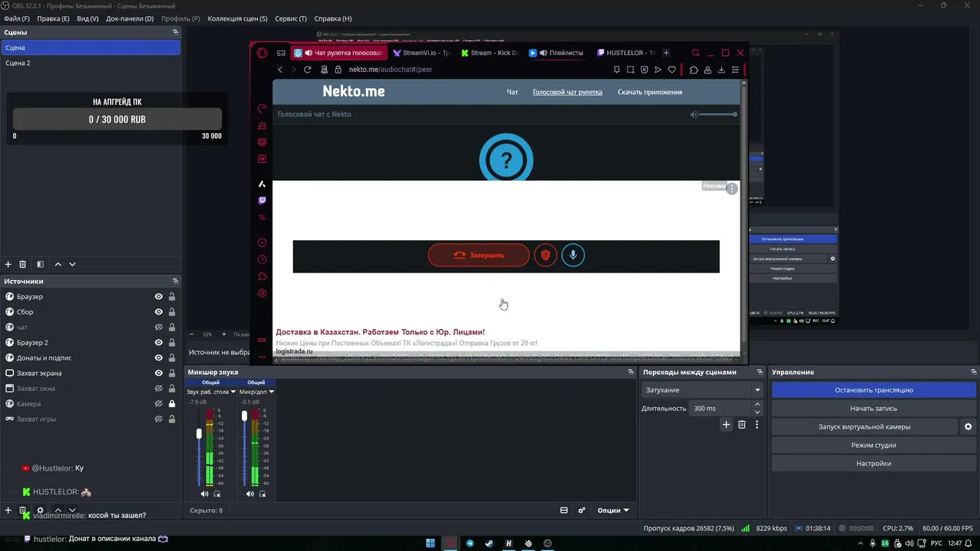Image resolution: width=980 pixels, height=551 pixels.
Task: Hide the Сбор source with its eye
Action: coord(158,312)
